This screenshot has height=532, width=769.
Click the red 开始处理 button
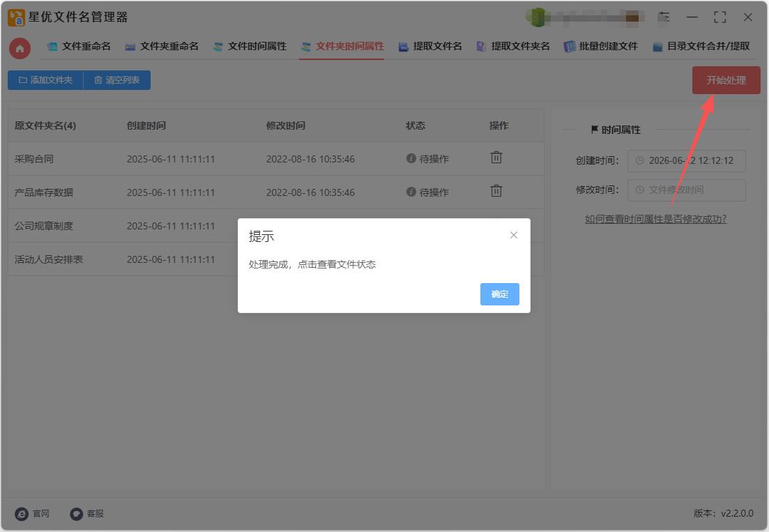726,80
